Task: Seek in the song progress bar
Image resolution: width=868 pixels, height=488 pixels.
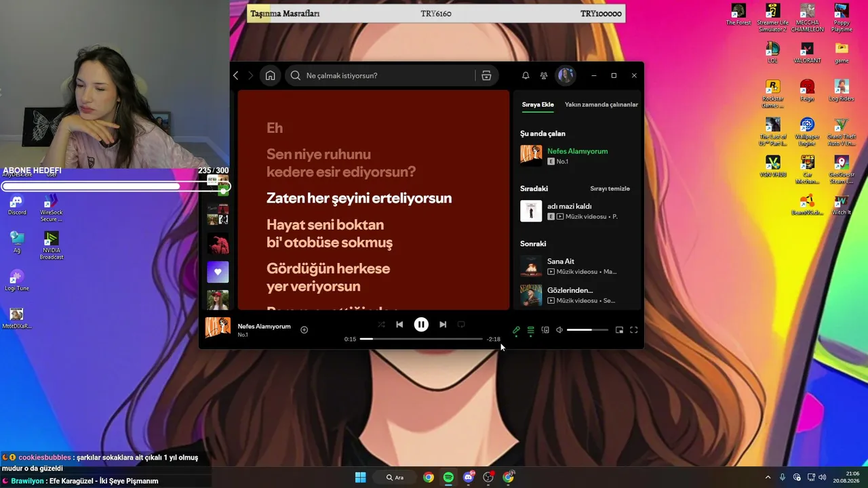Action: (x=421, y=339)
